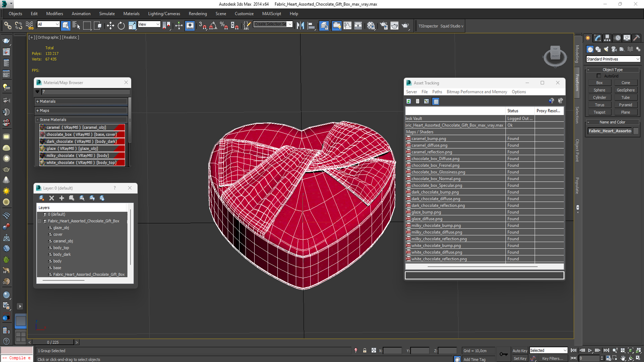Select the Space Warps category icon
Viewport: 644px width, 362px height.
point(630,49)
